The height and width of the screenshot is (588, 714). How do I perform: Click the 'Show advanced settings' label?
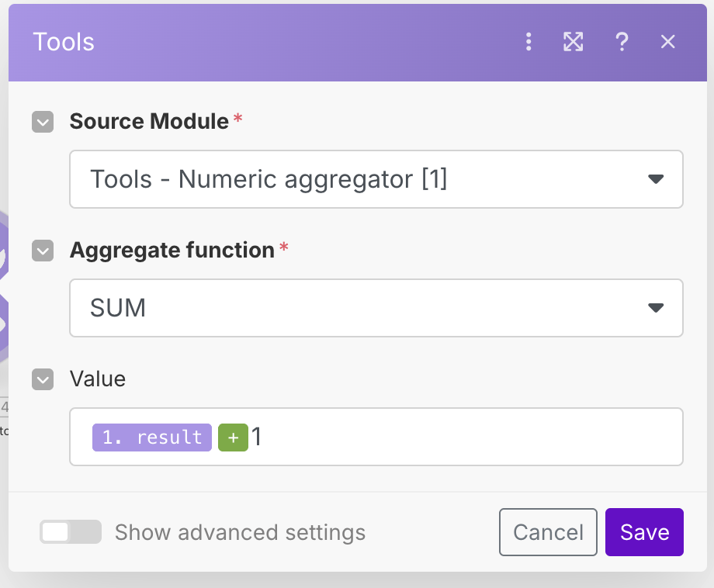click(240, 532)
